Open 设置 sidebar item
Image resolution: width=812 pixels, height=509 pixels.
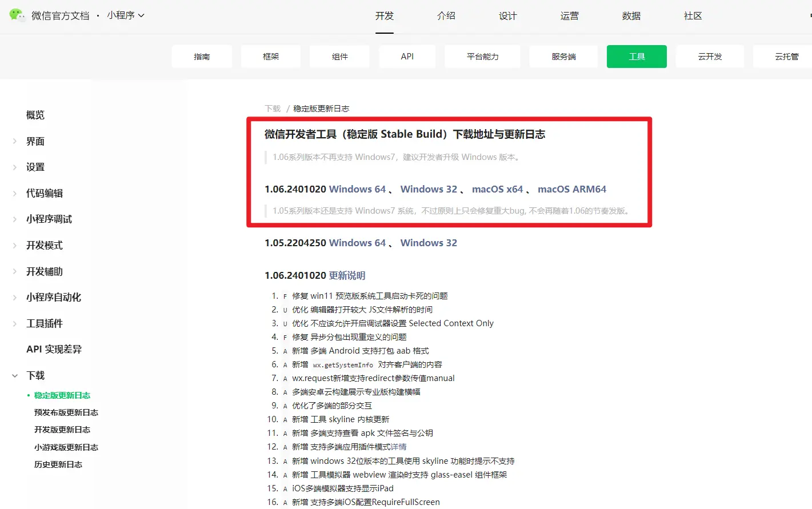point(35,167)
